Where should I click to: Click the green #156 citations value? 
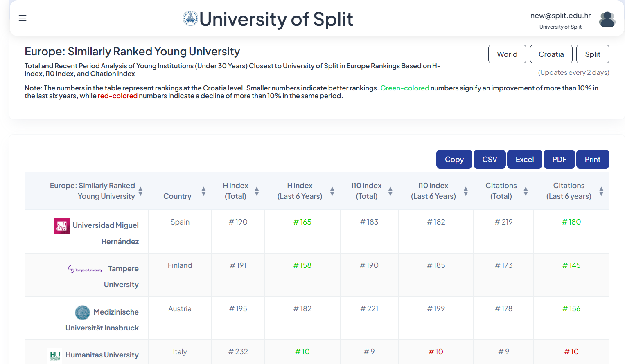tap(572, 309)
